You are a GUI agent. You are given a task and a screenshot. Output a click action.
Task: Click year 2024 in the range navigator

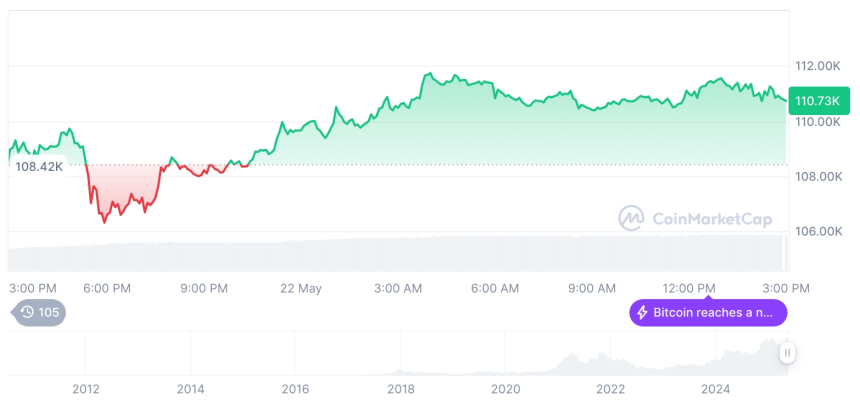click(x=716, y=388)
